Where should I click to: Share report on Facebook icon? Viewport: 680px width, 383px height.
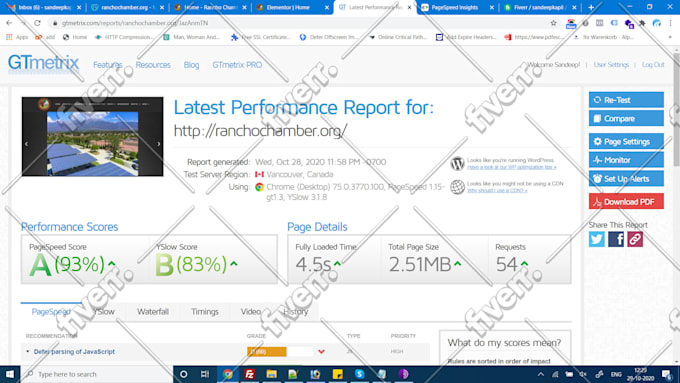tap(616, 239)
